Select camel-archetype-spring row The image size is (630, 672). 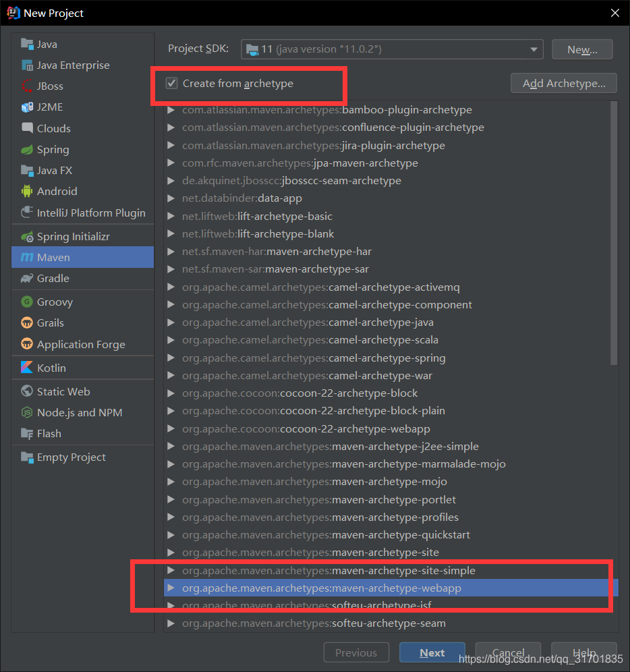coord(391,358)
